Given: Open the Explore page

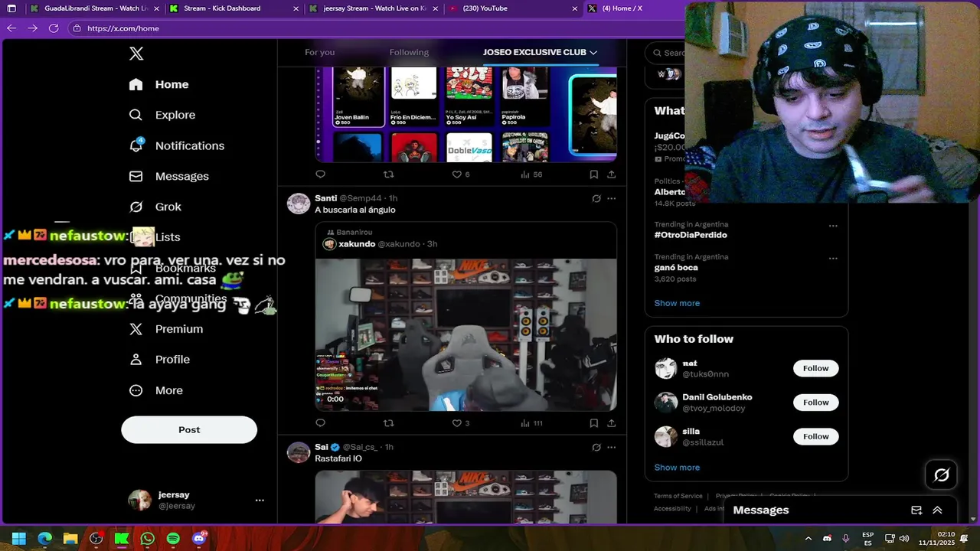Looking at the screenshot, I should 162,115.
